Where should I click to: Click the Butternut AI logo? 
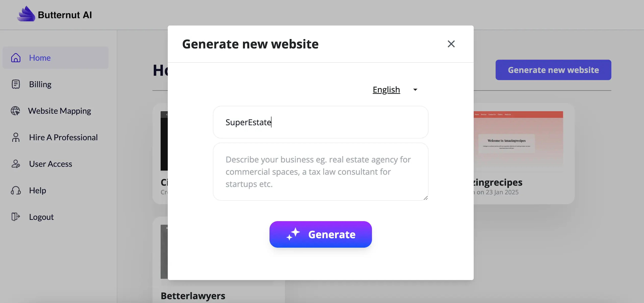(54, 14)
